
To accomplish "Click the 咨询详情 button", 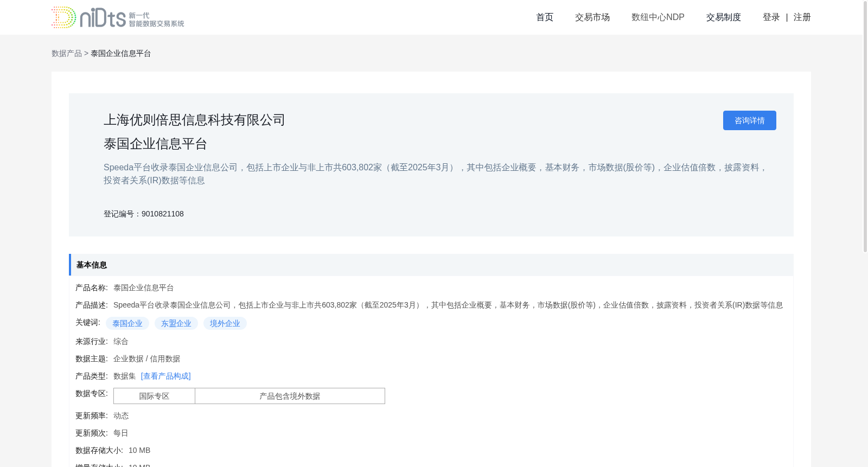I will (x=750, y=120).
